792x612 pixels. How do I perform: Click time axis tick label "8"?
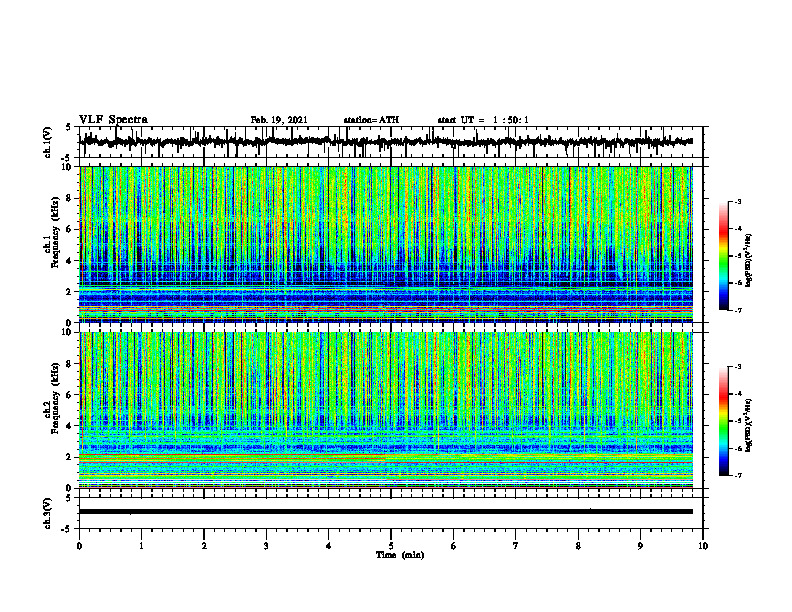578,546
